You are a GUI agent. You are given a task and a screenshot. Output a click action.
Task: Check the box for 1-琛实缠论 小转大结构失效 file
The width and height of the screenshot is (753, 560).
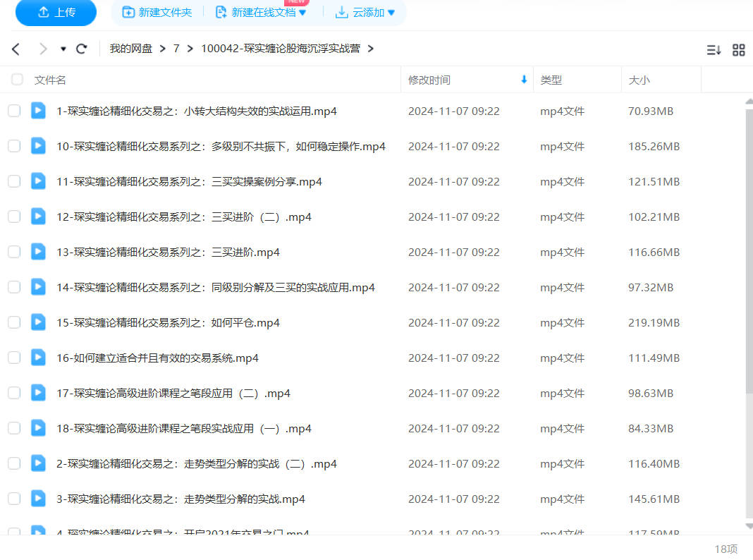(14, 111)
